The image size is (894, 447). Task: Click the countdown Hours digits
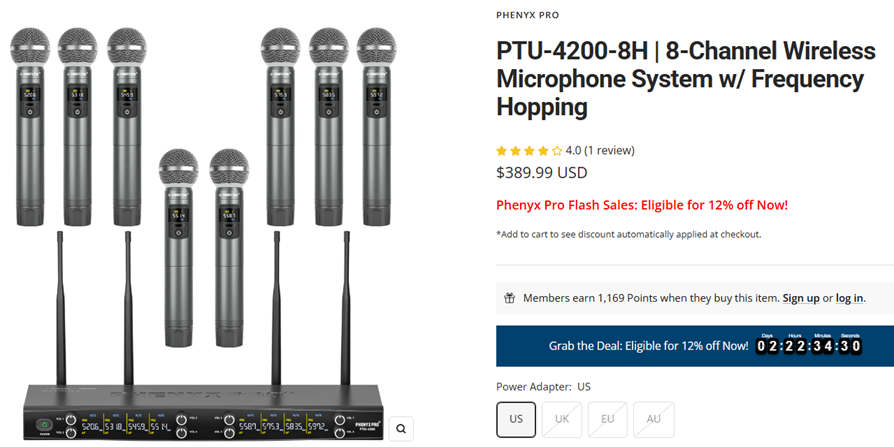click(795, 347)
